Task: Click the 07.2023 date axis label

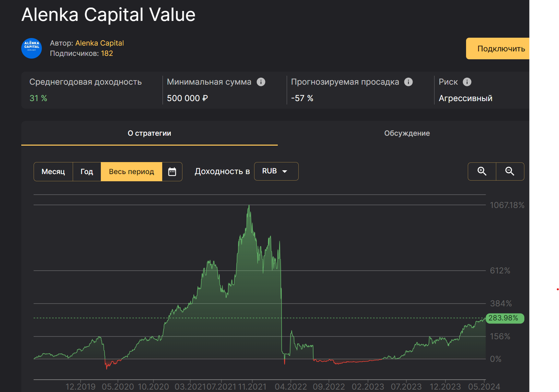Action: [406, 387]
